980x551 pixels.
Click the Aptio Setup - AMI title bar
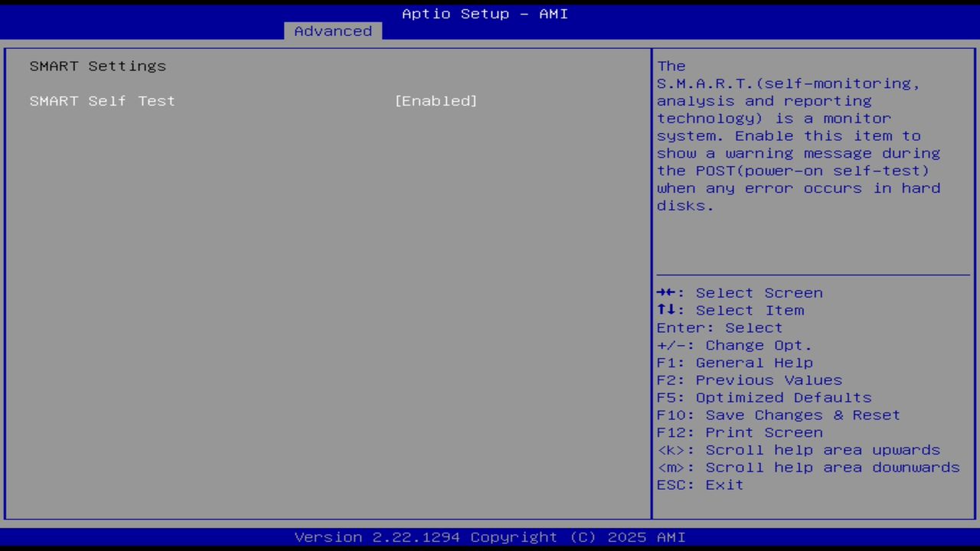click(485, 13)
